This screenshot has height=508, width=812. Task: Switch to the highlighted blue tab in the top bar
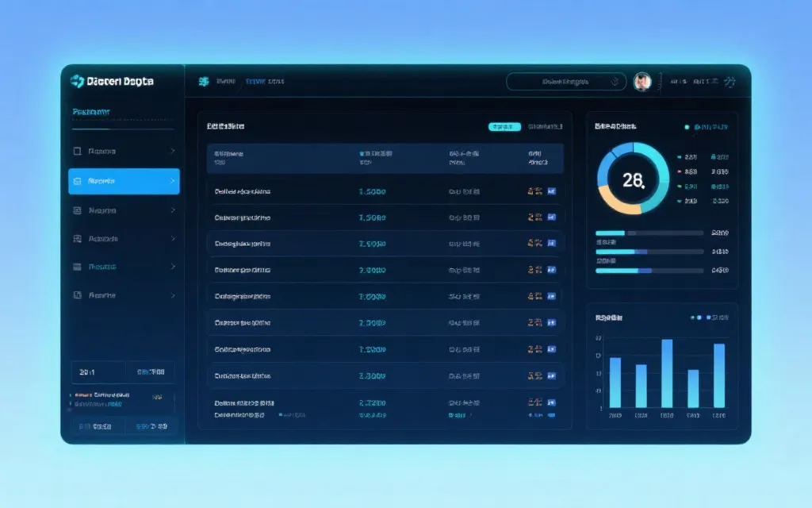tap(255, 81)
